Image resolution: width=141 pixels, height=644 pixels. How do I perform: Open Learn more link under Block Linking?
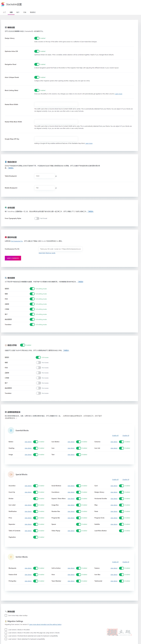click(119, 94)
